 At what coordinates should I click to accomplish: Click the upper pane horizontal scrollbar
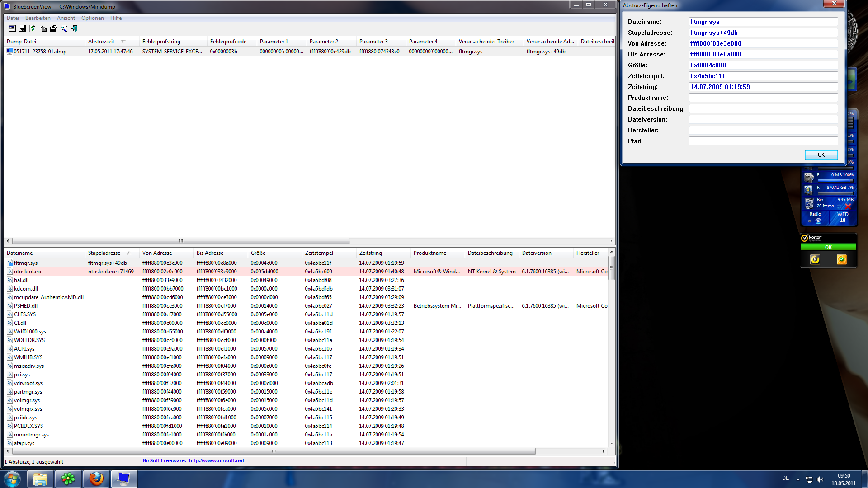181,241
